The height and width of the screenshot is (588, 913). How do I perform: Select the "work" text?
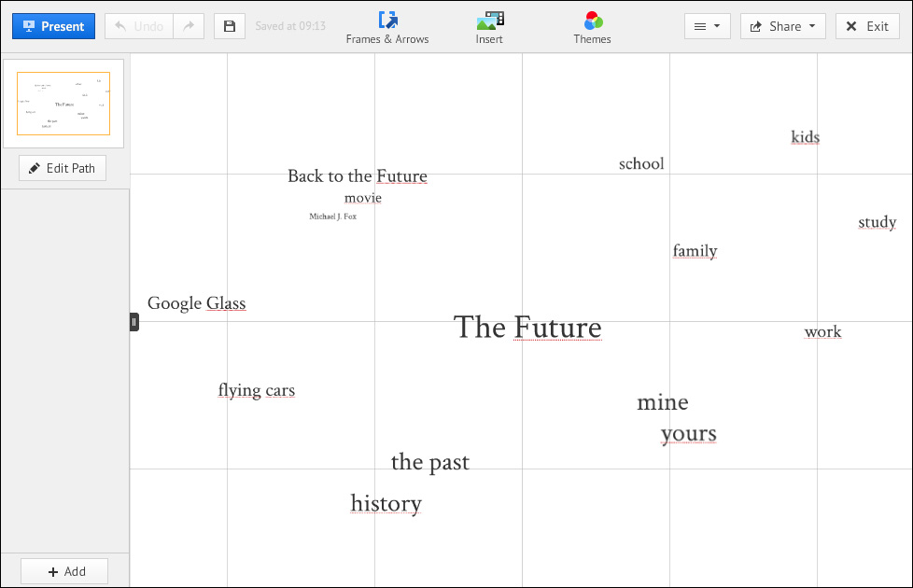coord(822,332)
